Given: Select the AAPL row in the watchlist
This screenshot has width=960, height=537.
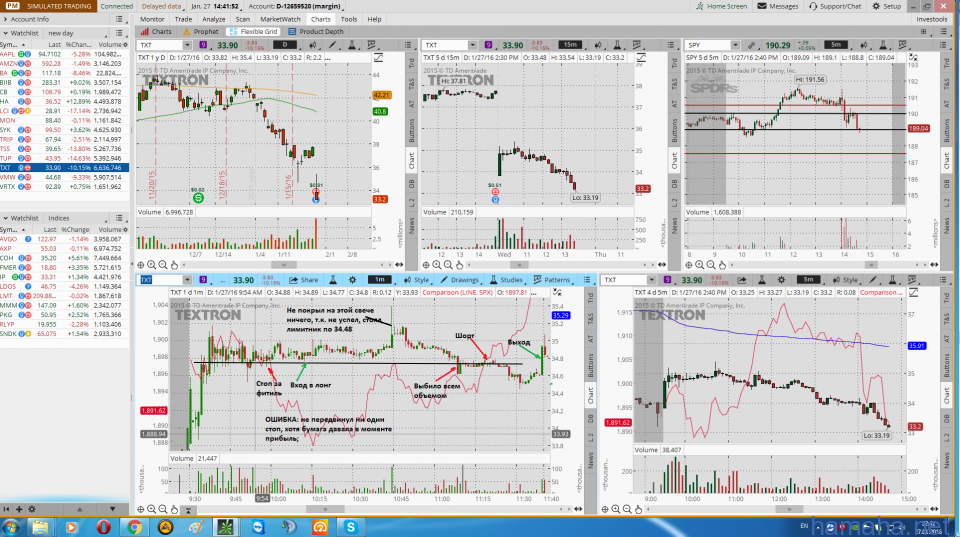Looking at the screenshot, I should 64,54.
